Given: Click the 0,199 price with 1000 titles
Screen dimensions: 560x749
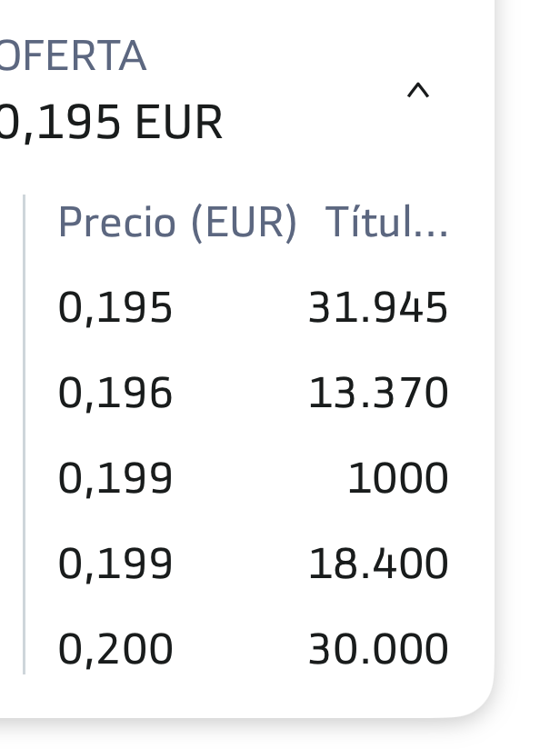Looking at the screenshot, I should [x=115, y=478].
